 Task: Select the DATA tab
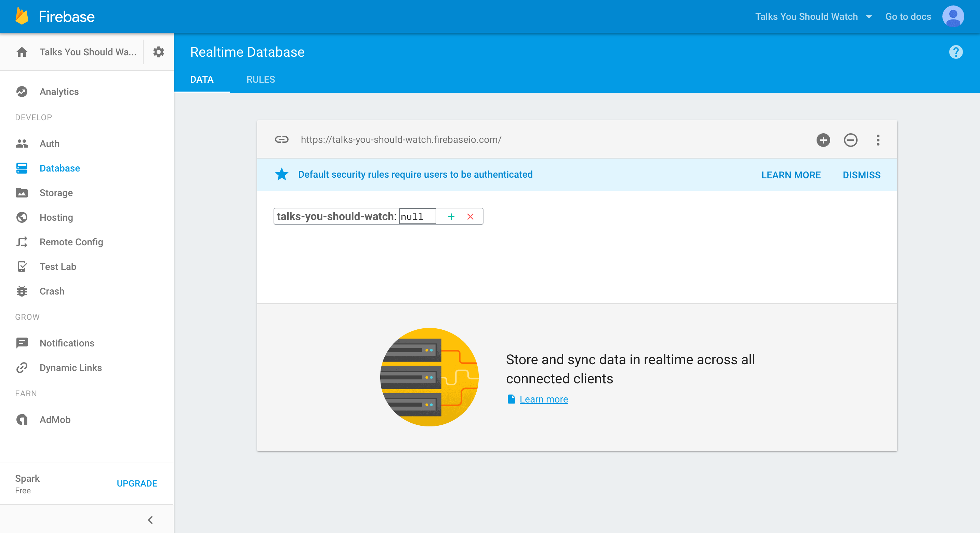tap(202, 80)
